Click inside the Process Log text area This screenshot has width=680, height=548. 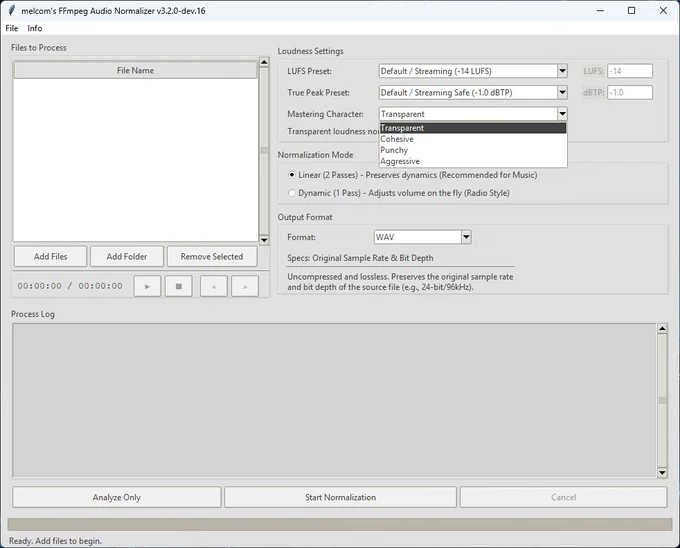[334, 401]
